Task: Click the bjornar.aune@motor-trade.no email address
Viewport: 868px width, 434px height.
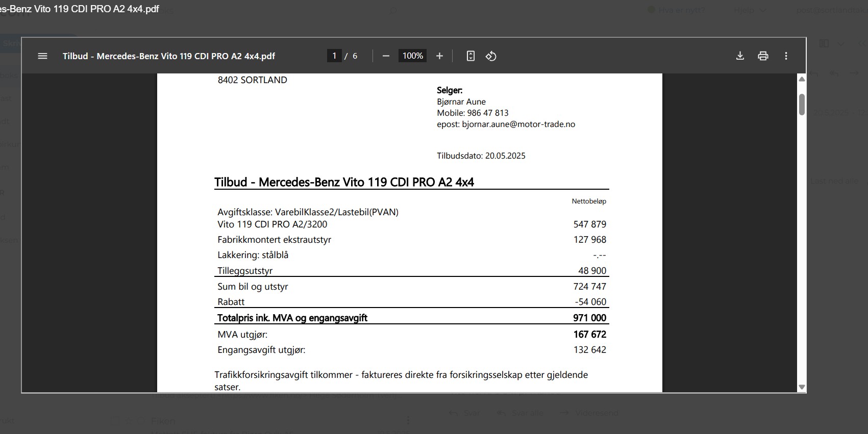Action: coord(518,124)
